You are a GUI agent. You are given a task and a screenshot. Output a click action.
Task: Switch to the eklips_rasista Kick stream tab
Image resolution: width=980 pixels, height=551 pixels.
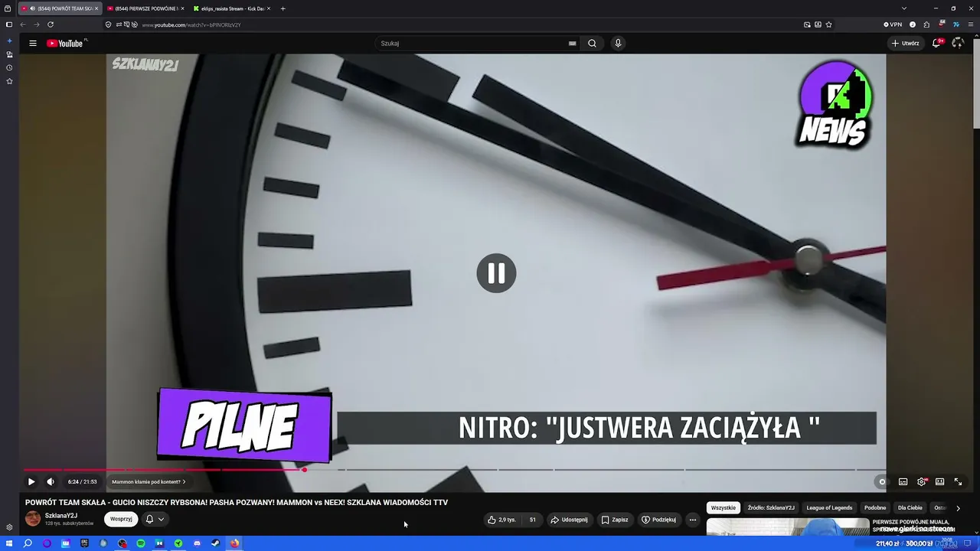coord(231,8)
